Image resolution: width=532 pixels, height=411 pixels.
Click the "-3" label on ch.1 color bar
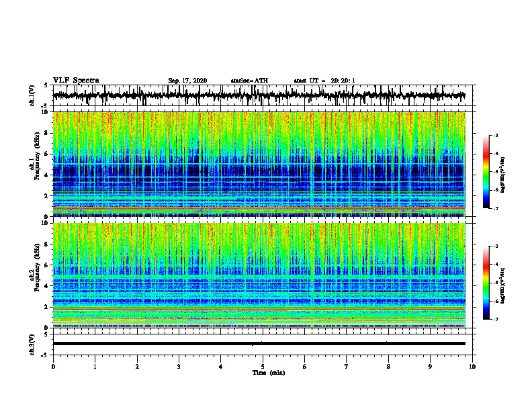(496, 136)
